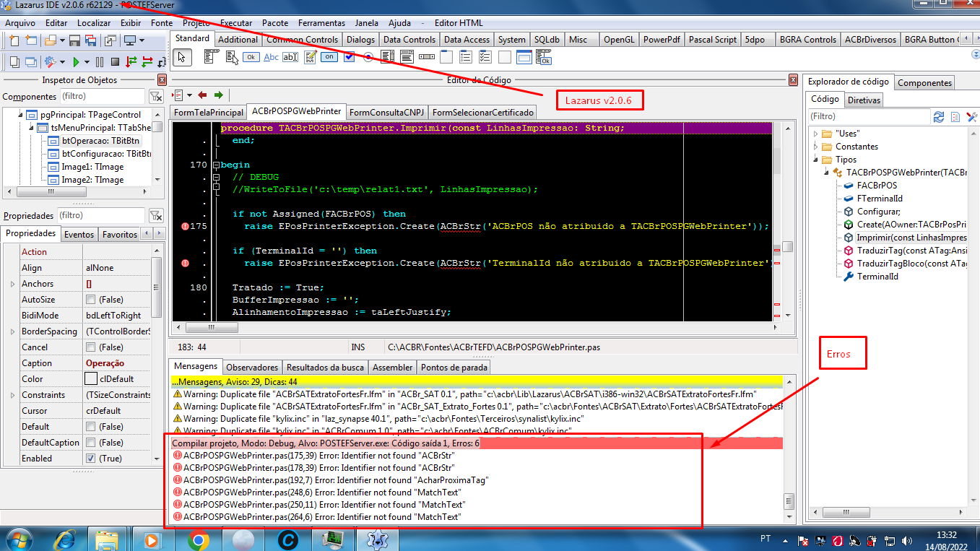Viewport: 980px width, 551px height.
Task: Expand the BorderSpacing property
Action: click(12, 331)
